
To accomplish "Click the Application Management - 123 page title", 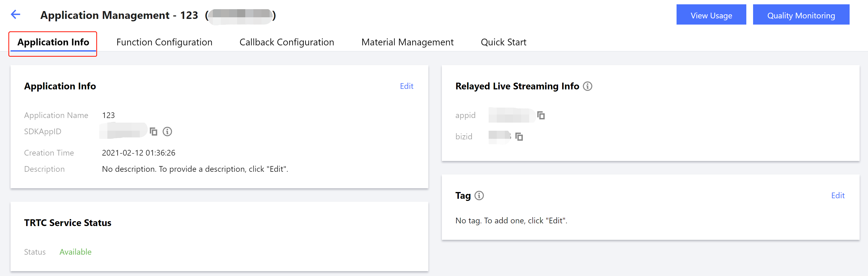I will [x=119, y=15].
